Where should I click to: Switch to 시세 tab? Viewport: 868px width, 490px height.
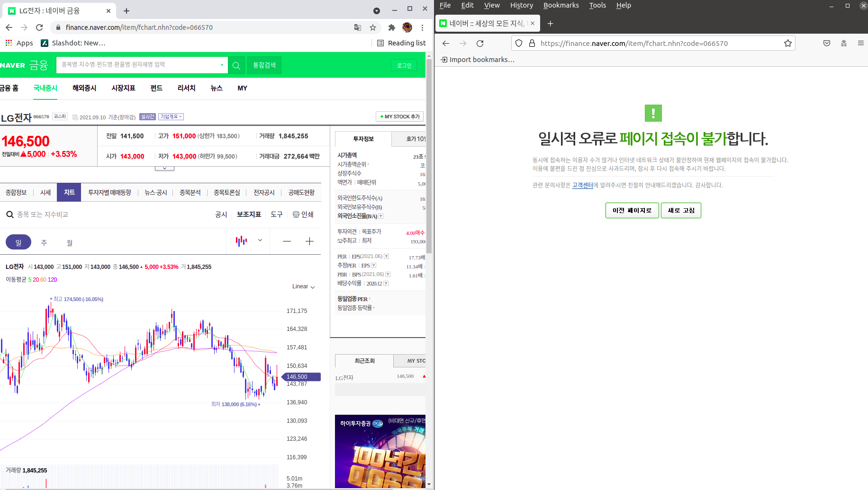pos(45,193)
